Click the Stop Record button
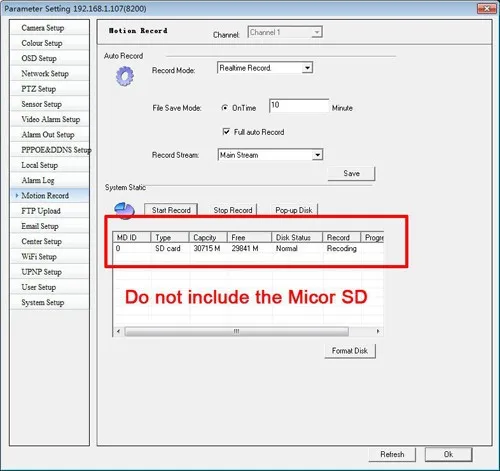The image size is (500, 471). (x=233, y=210)
